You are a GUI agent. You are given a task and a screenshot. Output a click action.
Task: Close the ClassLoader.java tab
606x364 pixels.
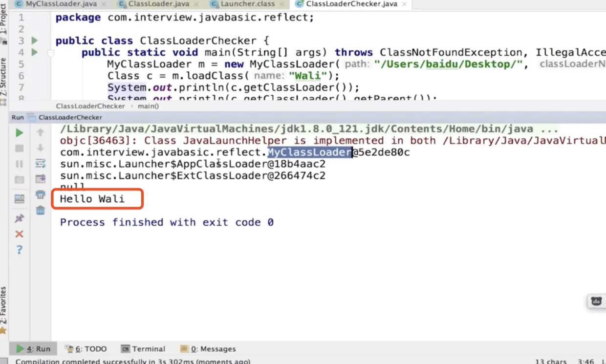(x=197, y=4)
